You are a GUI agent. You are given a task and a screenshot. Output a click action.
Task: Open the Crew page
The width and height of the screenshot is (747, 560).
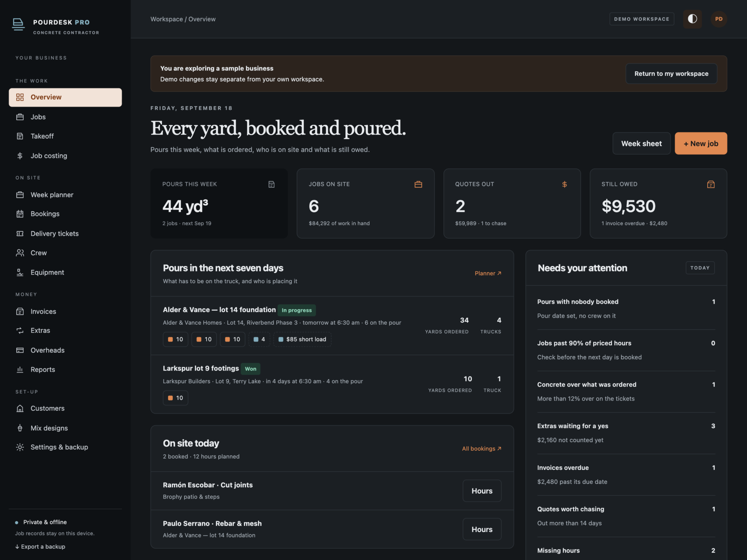[65, 253]
